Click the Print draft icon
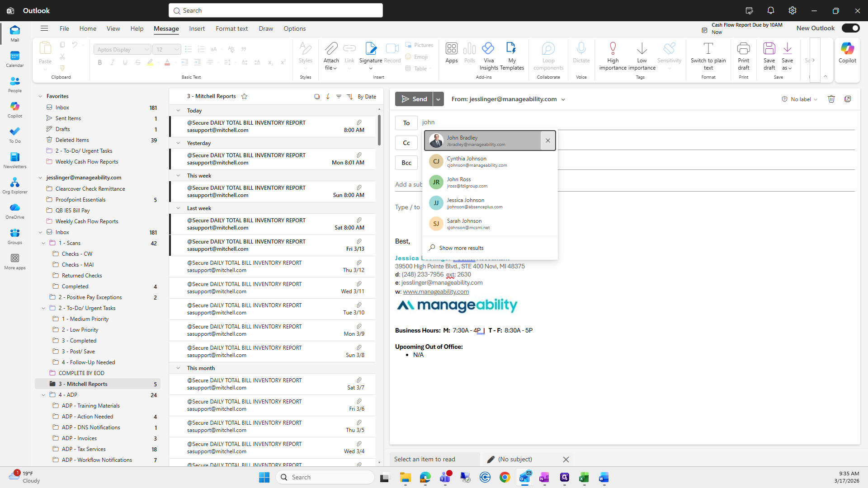 tap(743, 49)
